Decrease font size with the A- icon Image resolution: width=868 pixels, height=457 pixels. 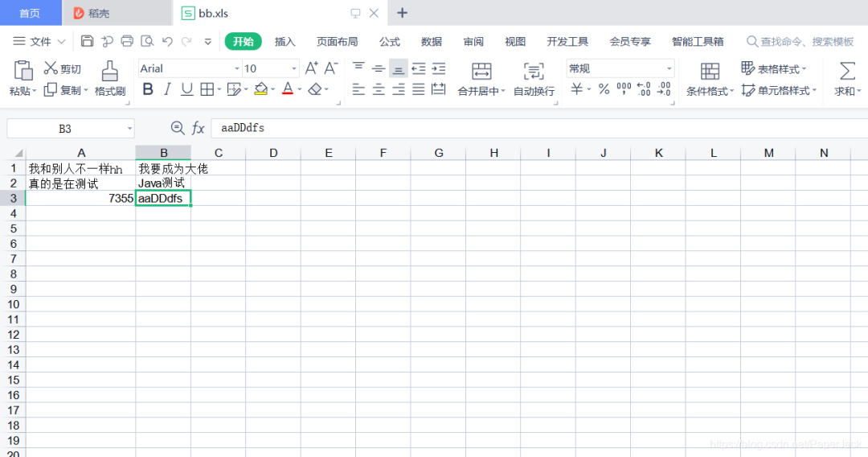(x=331, y=68)
